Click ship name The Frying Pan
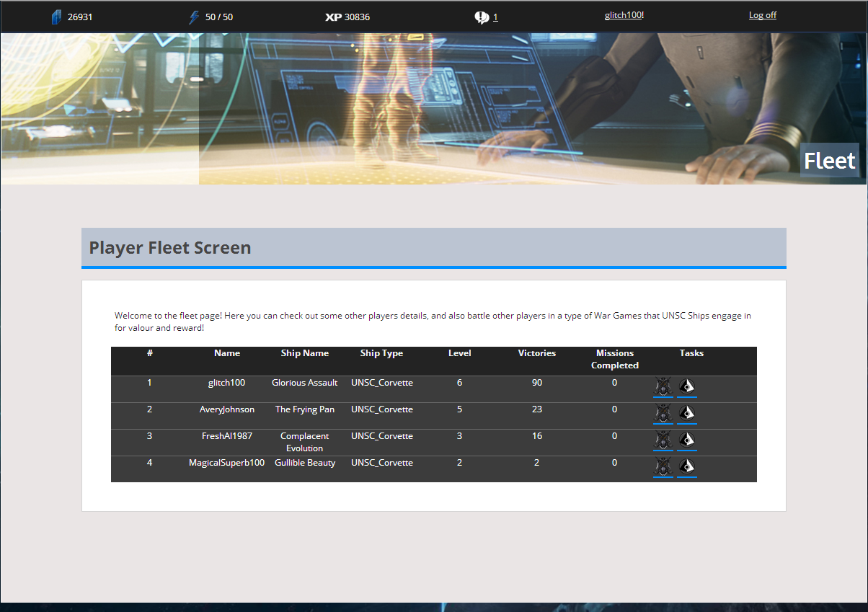Screen dimensions: 868x612 click(x=305, y=409)
